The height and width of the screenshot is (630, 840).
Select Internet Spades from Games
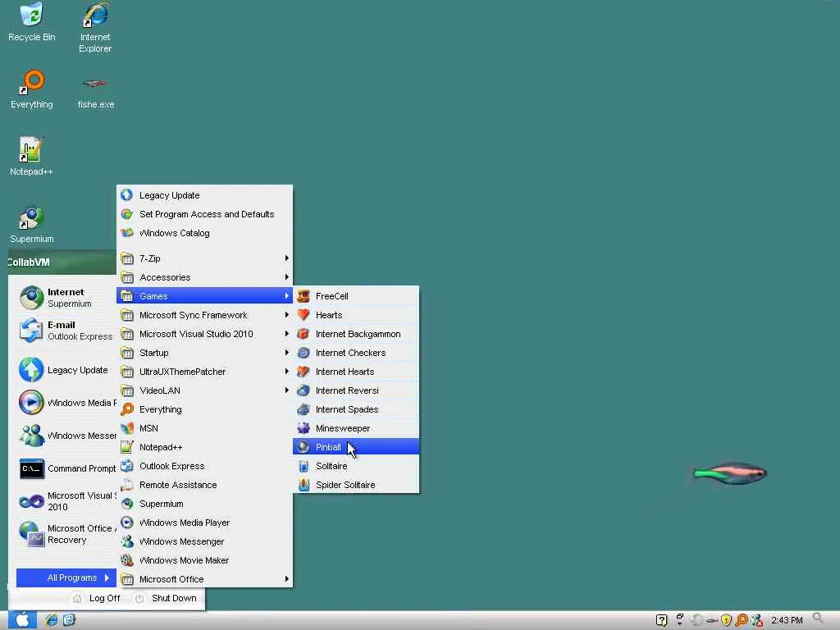click(x=356, y=409)
